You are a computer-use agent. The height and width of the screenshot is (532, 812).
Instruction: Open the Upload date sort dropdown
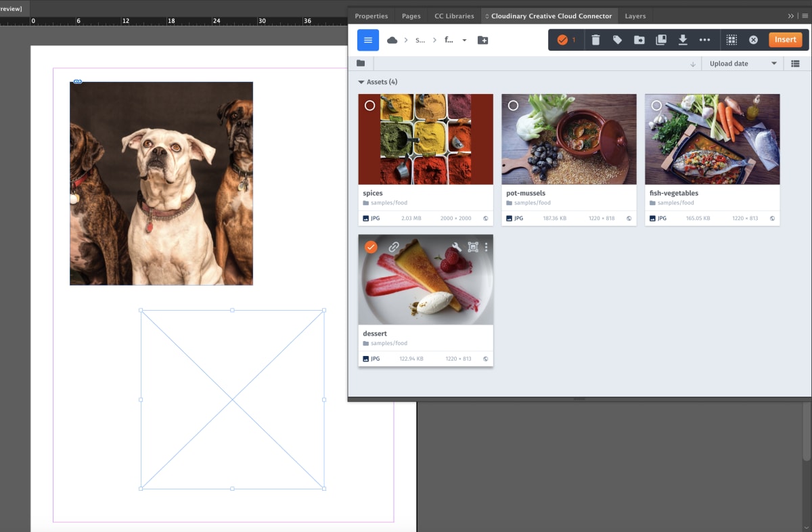(x=742, y=63)
